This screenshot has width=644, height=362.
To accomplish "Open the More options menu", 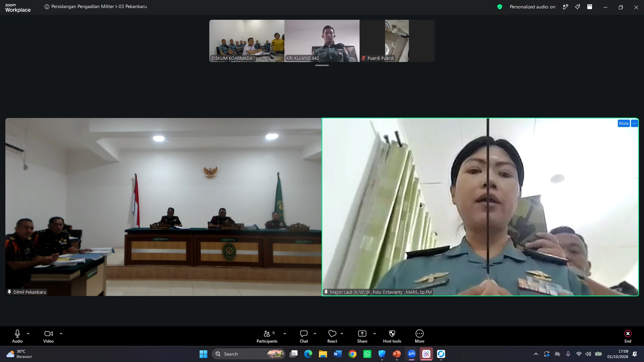I will [420, 336].
